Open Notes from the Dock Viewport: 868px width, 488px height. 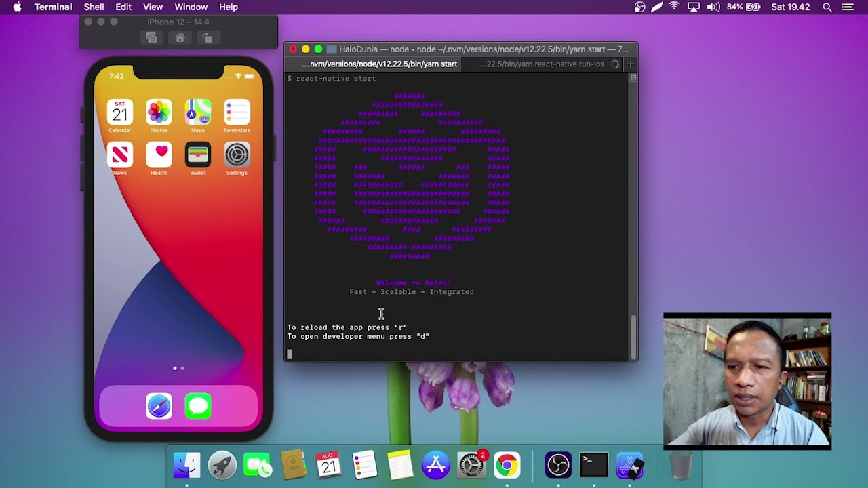point(400,466)
